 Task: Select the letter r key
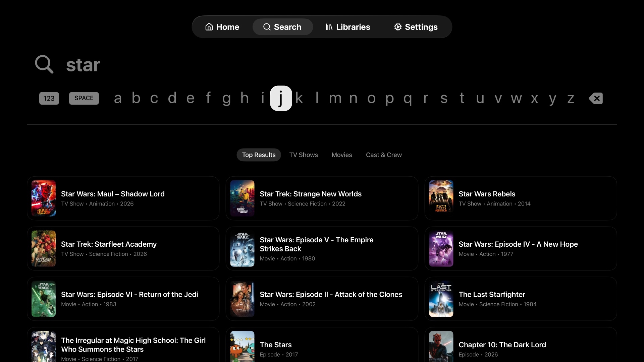[x=426, y=98]
